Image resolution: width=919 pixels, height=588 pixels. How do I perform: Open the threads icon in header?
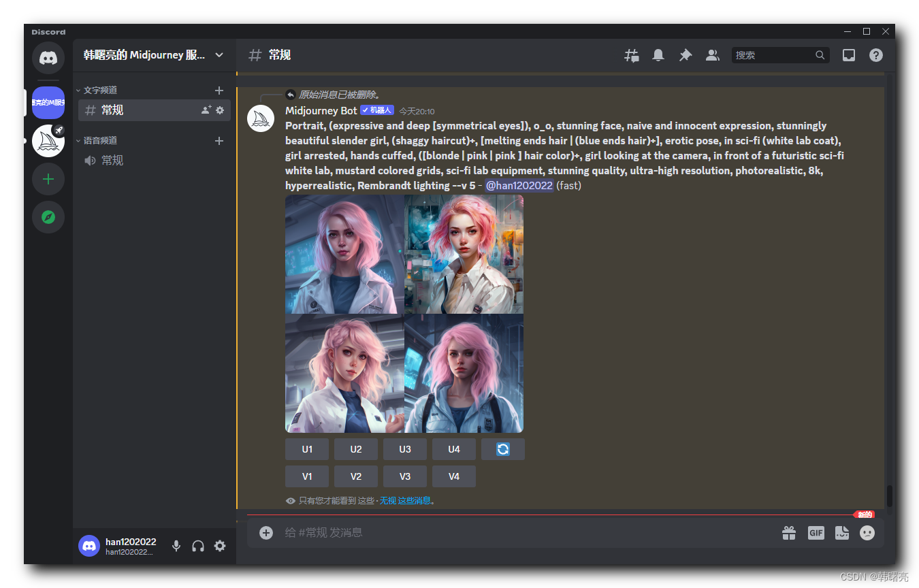632,55
